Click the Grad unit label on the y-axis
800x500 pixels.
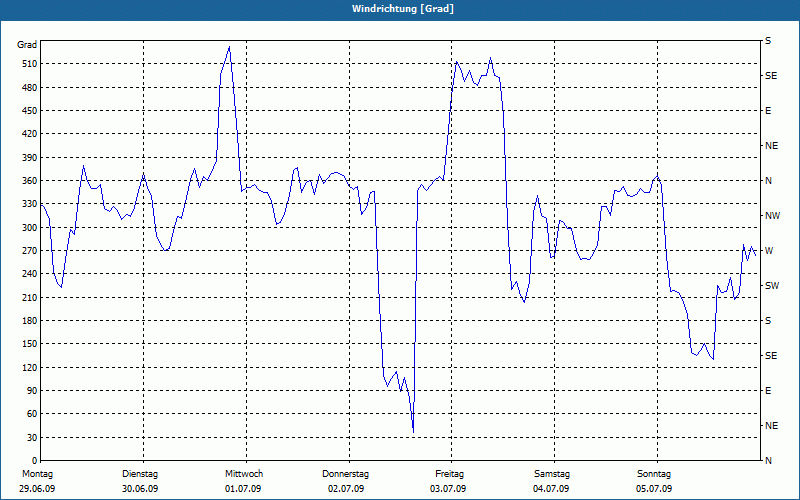(x=27, y=45)
